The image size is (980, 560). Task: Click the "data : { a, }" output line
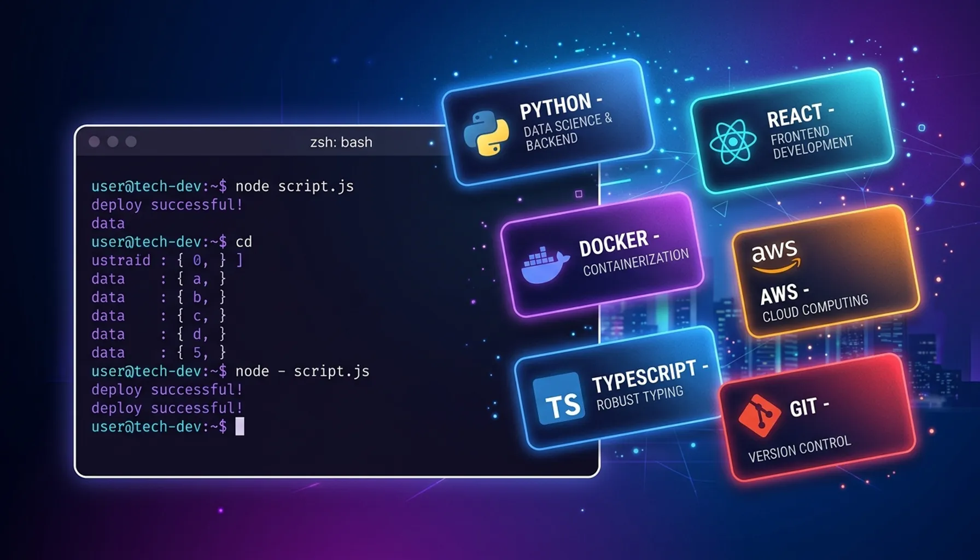pyautogui.click(x=159, y=279)
